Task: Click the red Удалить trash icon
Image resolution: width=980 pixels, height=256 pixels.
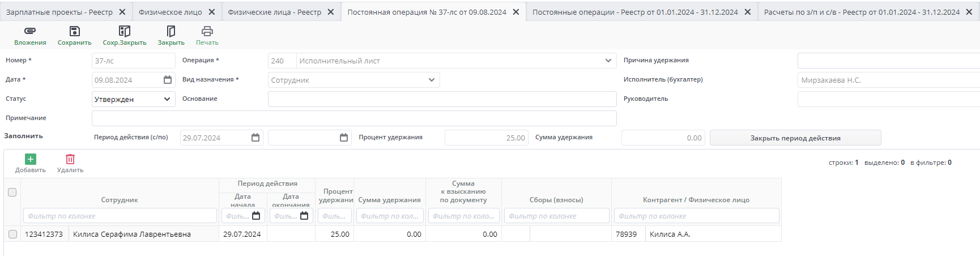Action: 70,159
